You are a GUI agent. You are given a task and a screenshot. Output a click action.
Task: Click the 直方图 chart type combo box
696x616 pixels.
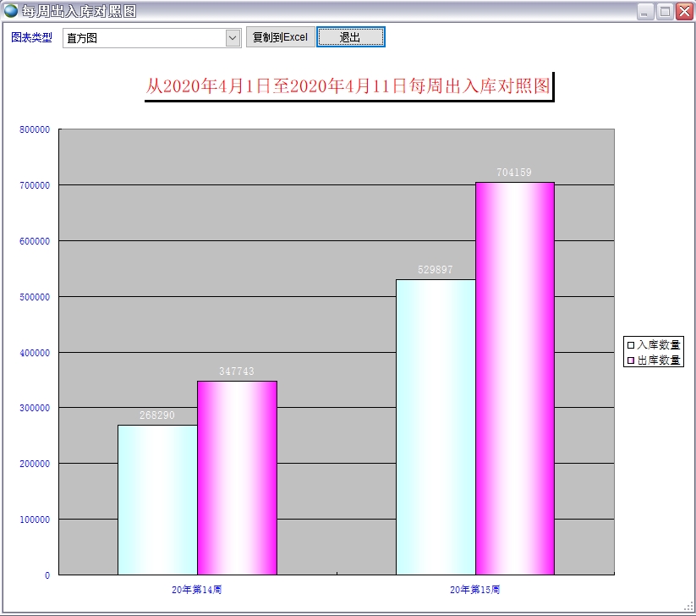[x=144, y=38]
